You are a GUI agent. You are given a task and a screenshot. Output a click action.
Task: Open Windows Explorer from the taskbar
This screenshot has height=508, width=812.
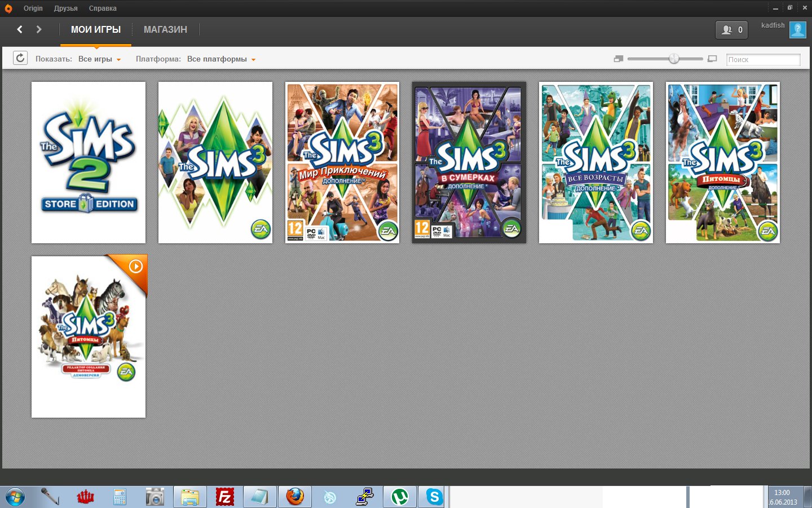[x=190, y=497]
